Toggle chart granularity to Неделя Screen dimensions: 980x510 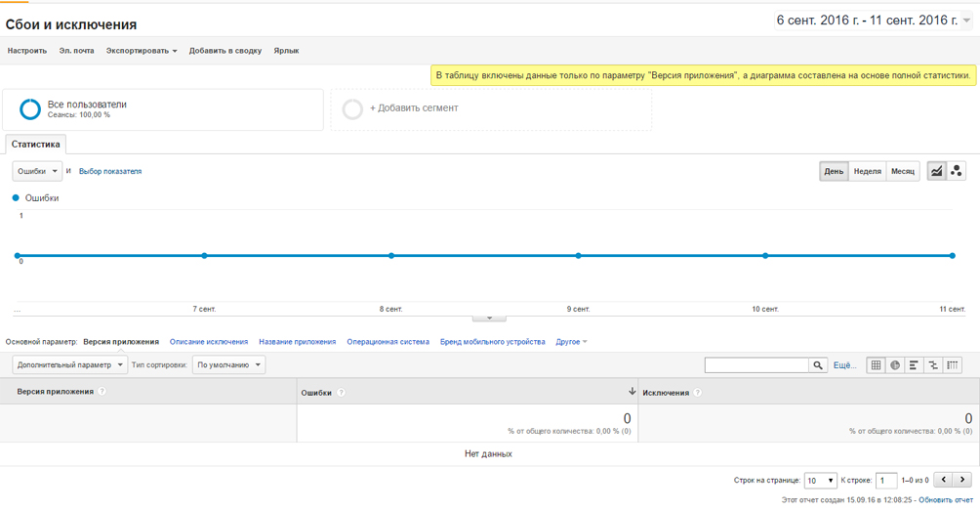click(x=868, y=171)
